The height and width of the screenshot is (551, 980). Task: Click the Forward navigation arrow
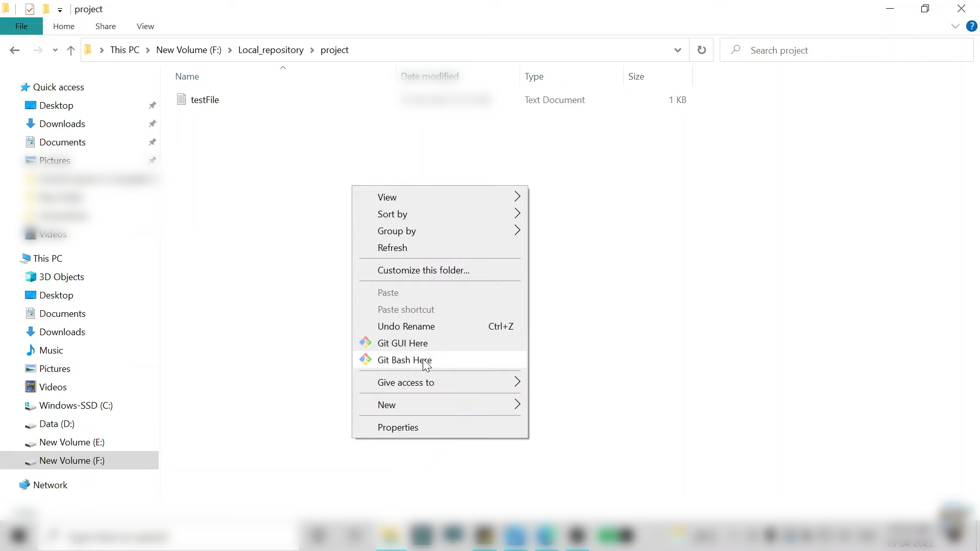(38, 50)
